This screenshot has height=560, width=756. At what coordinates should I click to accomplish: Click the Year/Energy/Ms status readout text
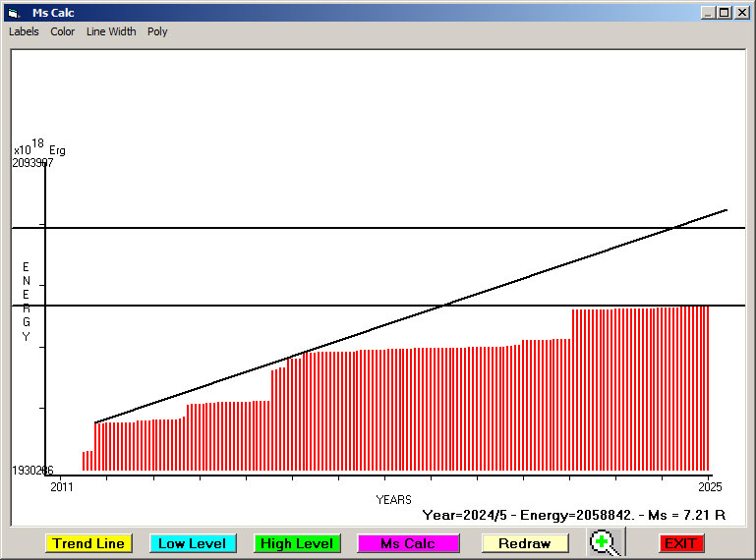click(x=573, y=514)
